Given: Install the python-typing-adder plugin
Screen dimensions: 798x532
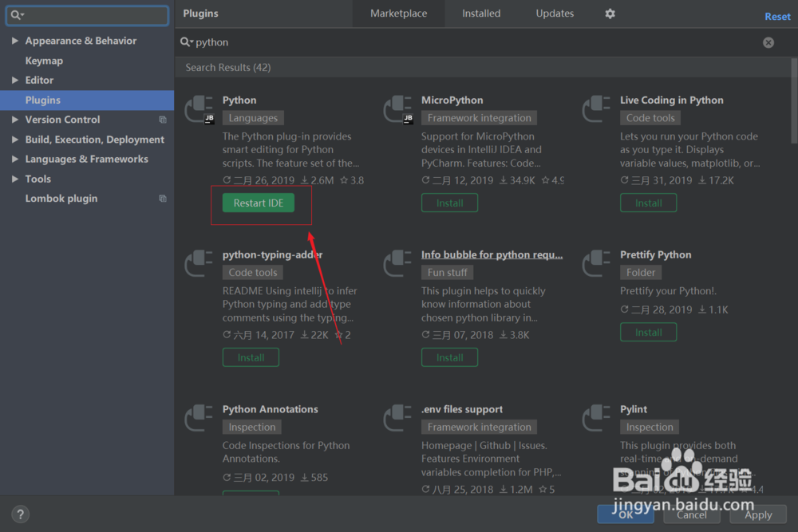Looking at the screenshot, I should (x=251, y=357).
